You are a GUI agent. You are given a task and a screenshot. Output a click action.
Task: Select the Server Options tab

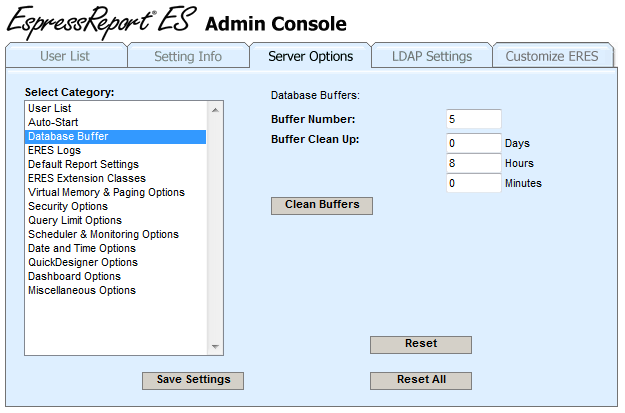click(x=311, y=56)
